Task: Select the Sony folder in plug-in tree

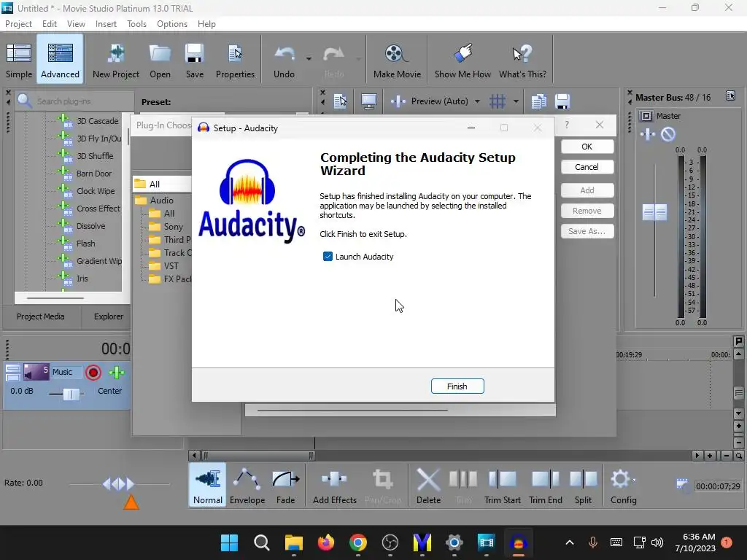Action: point(173,227)
